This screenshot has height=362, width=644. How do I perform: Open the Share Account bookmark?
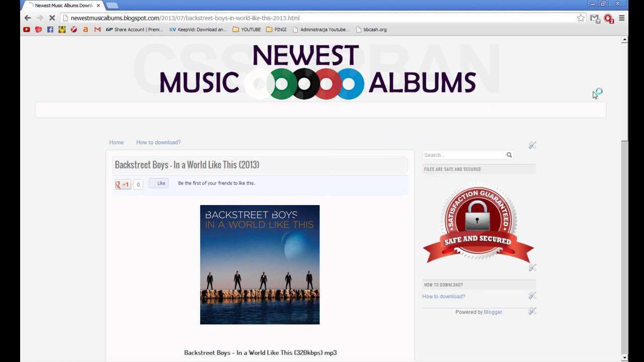point(134,30)
